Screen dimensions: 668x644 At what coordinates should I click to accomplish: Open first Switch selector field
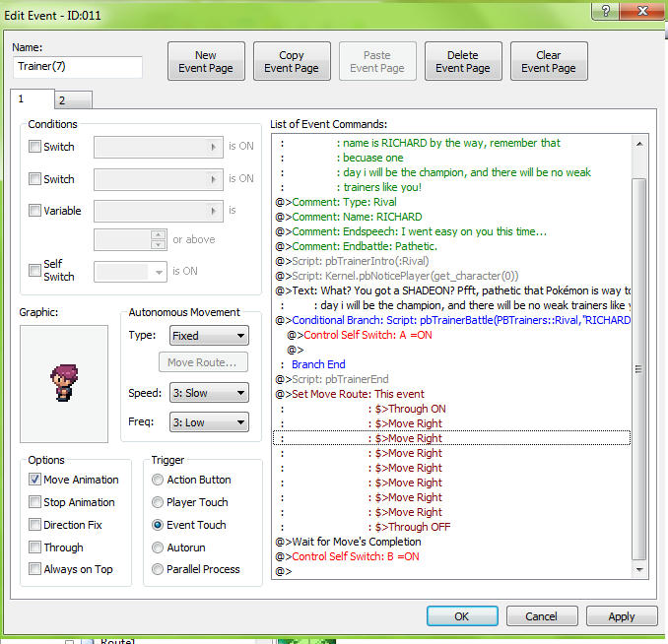click(158, 147)
